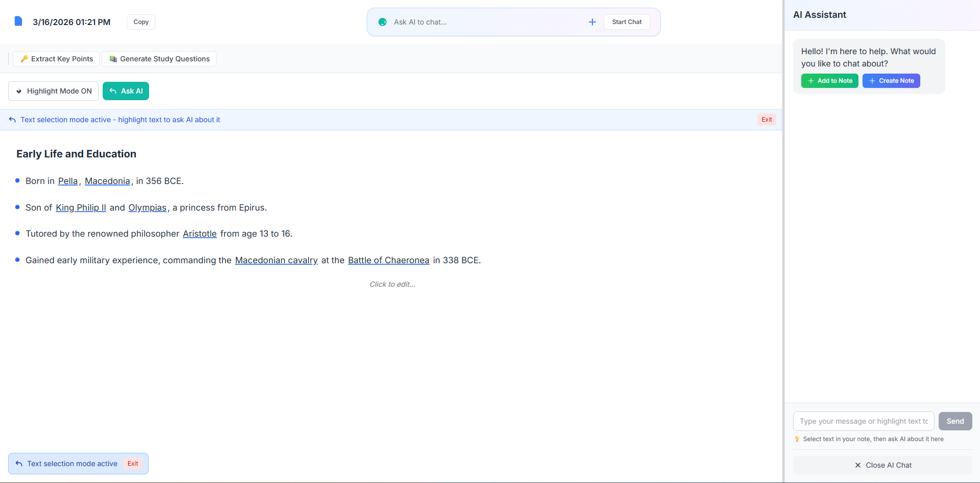Focus the Ask AI to chat field
Screen dimensions: 980x483
click(488, 22)
